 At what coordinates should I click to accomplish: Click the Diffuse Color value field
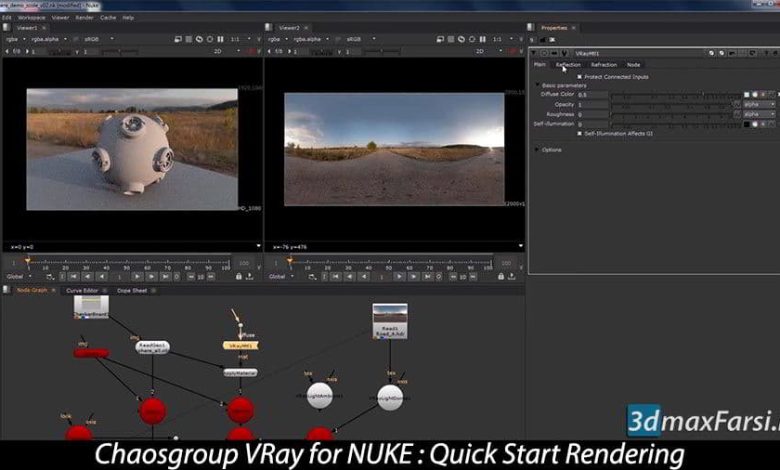click(x=593, y=94)
